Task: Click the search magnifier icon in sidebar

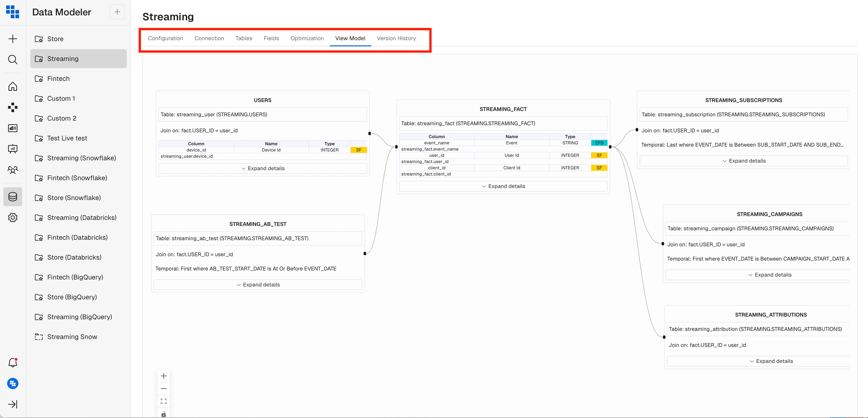Action: pyautogui.click(x=13, y=60)
